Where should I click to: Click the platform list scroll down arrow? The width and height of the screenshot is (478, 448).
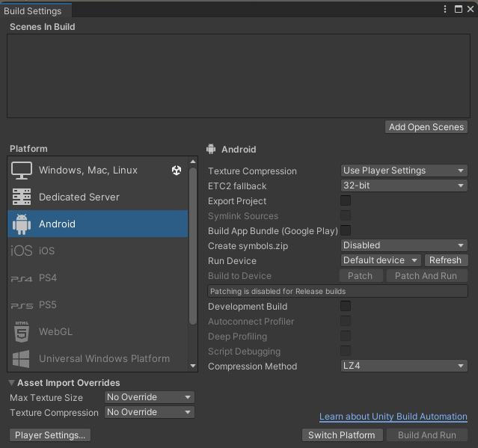[x=193, y=366]
